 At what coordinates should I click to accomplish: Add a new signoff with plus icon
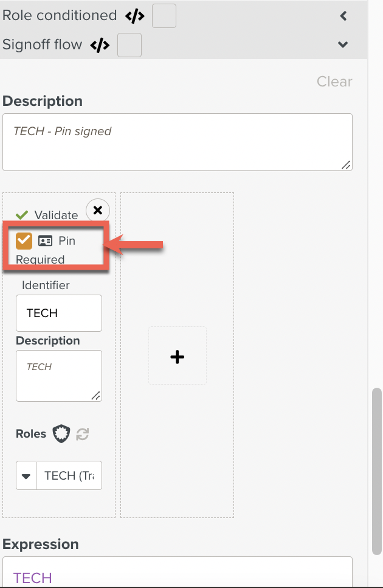pyautogui.click(x=178, y=357)
